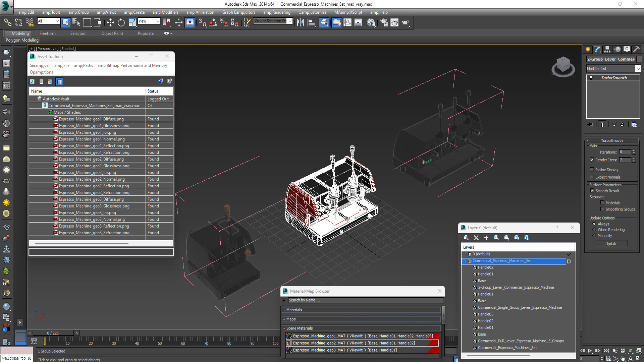Open amp;Paths menu in Asset Tracking

(x=83, y=66)
